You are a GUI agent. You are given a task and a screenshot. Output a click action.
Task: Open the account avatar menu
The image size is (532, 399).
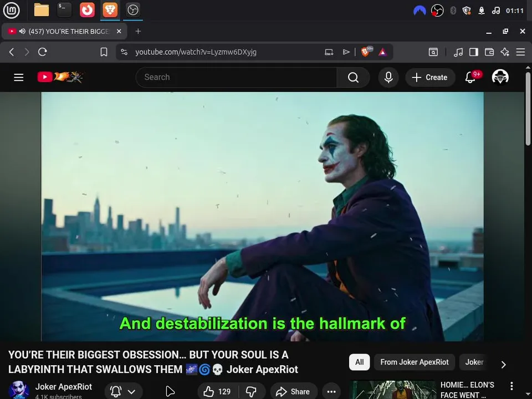tap(500, 77)
